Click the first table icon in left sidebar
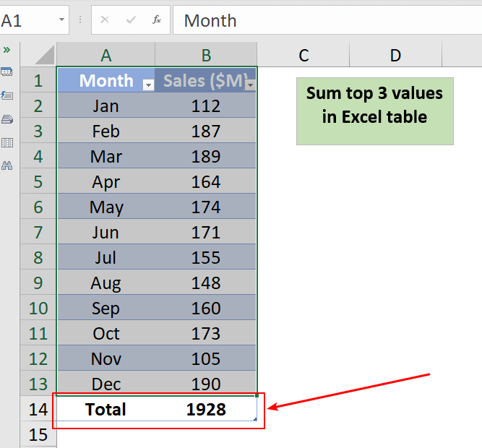The width and height of the screenshot is (482, 448). point(7,72)
